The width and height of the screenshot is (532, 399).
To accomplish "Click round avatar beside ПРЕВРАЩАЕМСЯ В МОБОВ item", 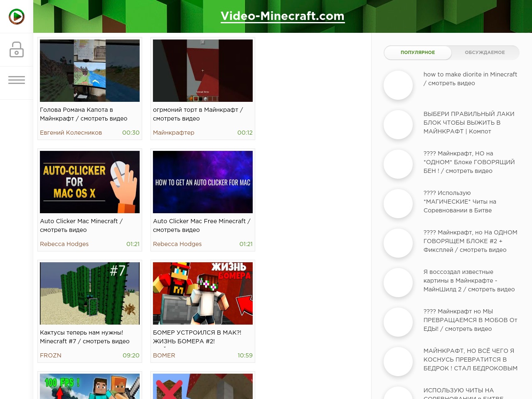I will coord(398,322).
